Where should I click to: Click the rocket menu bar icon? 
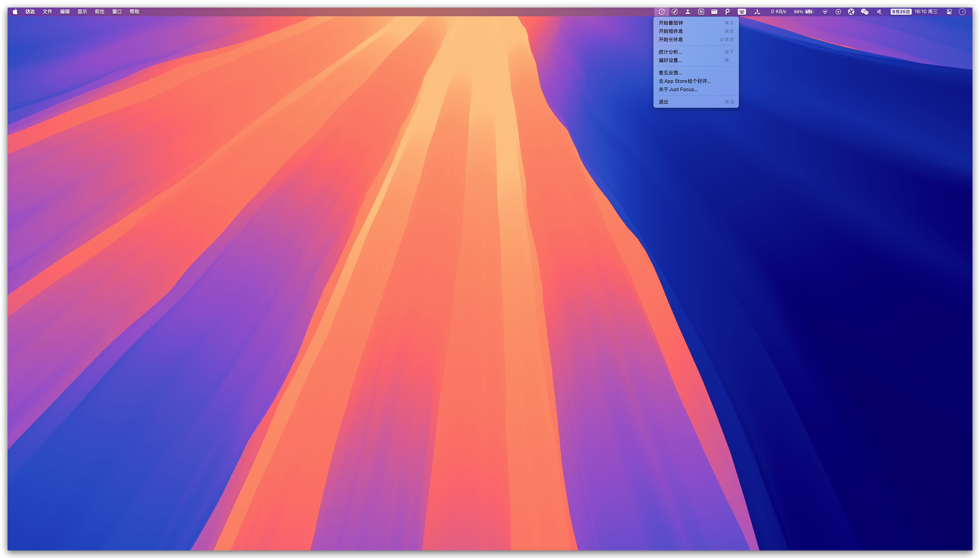tap(675, 12)
